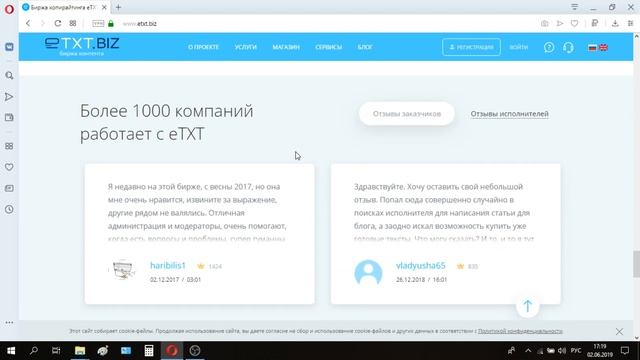The width and height of the screenshot is (640, 360).
Task: Click the ВОЙТИ login link
Action: pyautogui.click(x=518, y=47)
